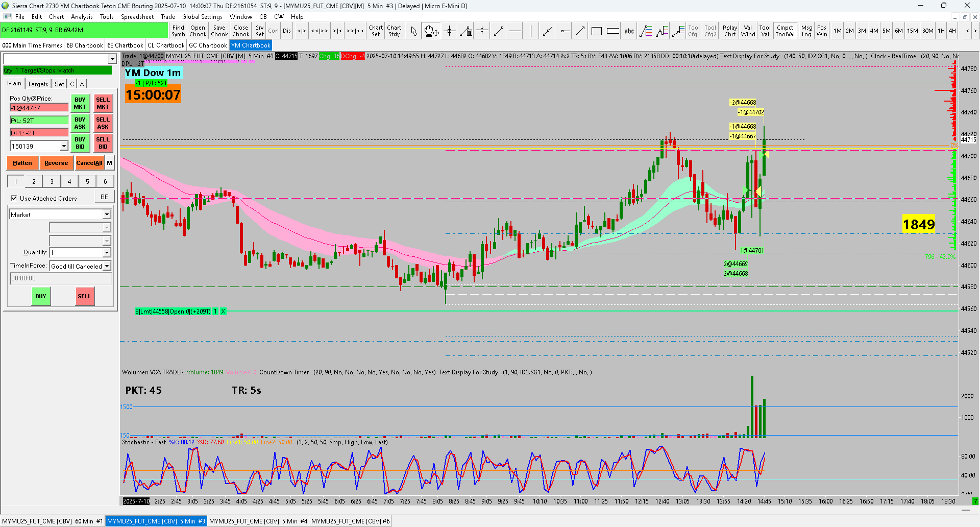Click the Save Chartbook toolbar button
The width and height of the screenshot is (980, 527).
(x=219, y=31)
